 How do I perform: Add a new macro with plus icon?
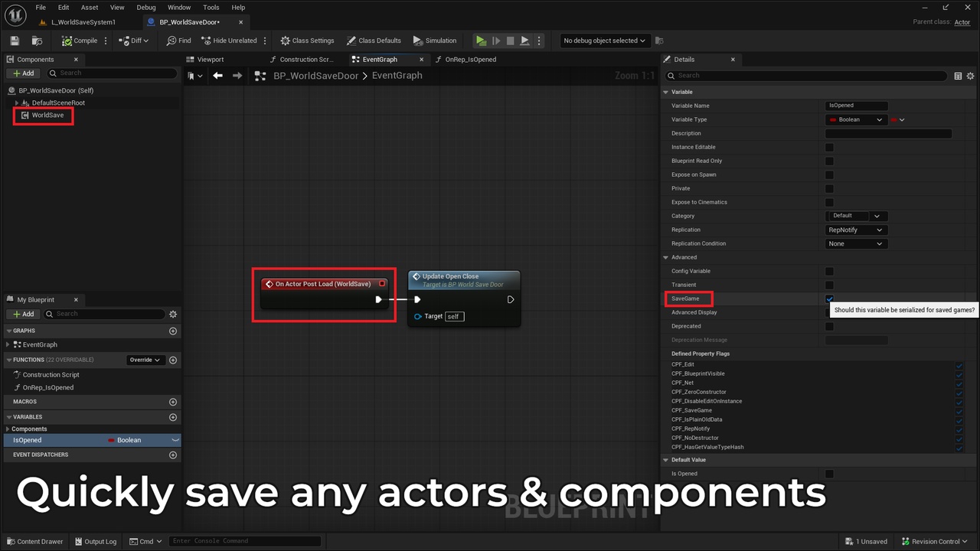[173, 402]
